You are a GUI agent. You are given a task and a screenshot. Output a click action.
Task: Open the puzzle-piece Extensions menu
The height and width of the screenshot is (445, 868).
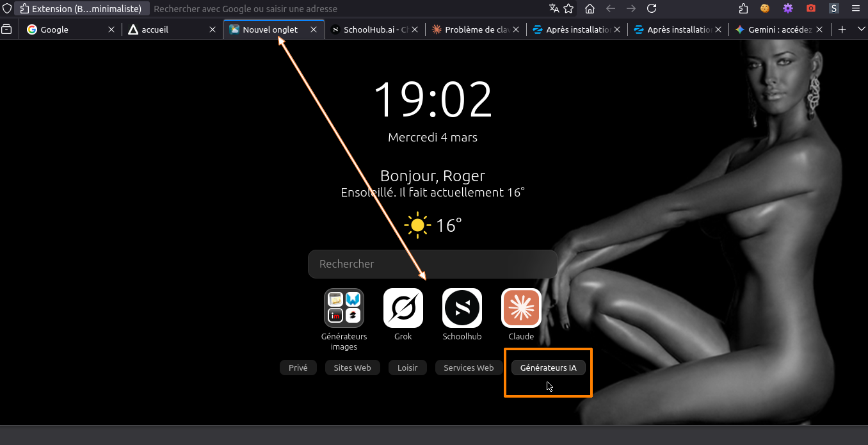pos(743,8)
